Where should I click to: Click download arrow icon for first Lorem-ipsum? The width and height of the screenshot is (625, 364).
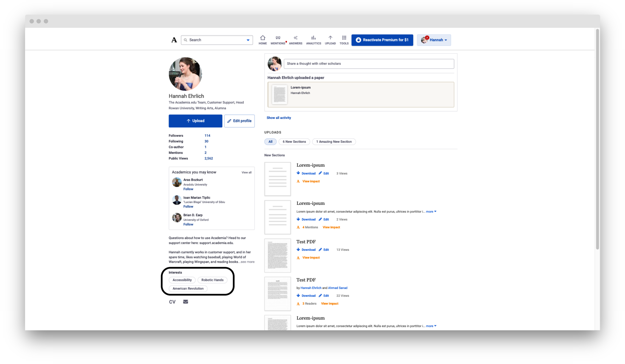click(x=298, y=173)
